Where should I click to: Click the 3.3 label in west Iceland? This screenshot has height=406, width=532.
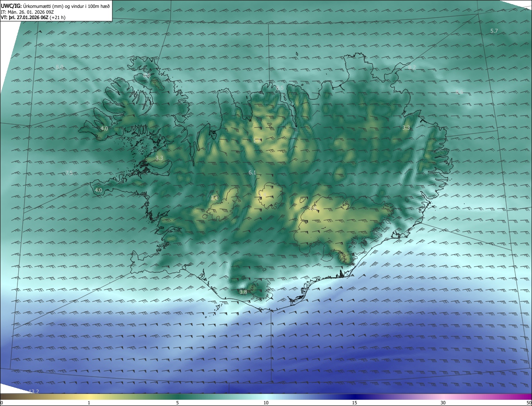(x=159, y=158)
